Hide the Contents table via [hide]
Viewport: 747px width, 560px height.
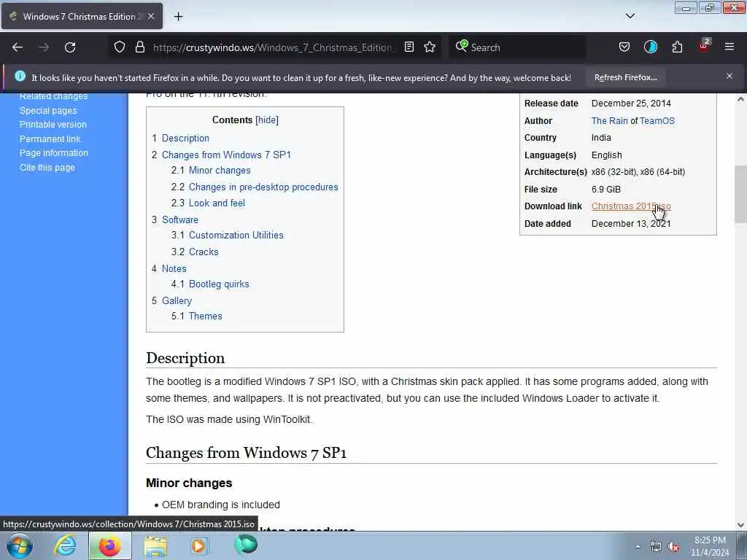pyautogui.click(x=267, y=120)
